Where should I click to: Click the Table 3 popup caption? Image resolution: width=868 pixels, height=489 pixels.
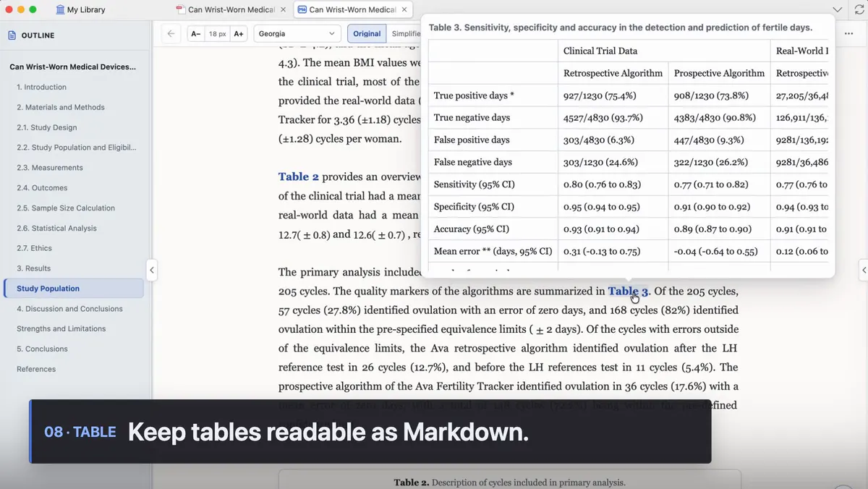point(621,27)
